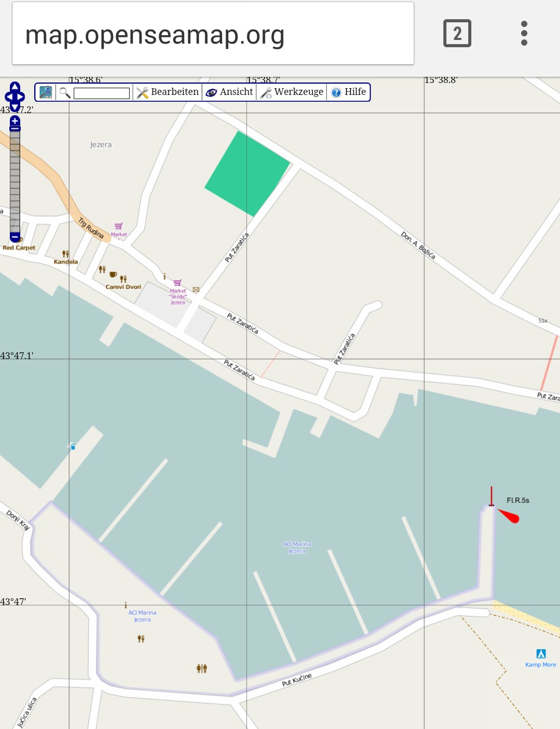Zoom out with the minus button

[15, 238]
